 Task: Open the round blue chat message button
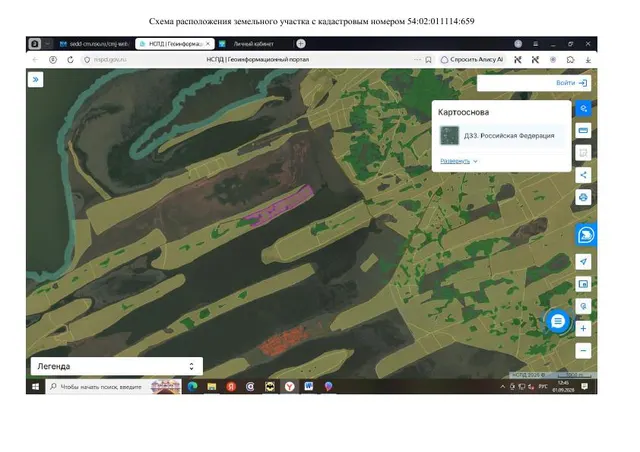click(558, 321)
